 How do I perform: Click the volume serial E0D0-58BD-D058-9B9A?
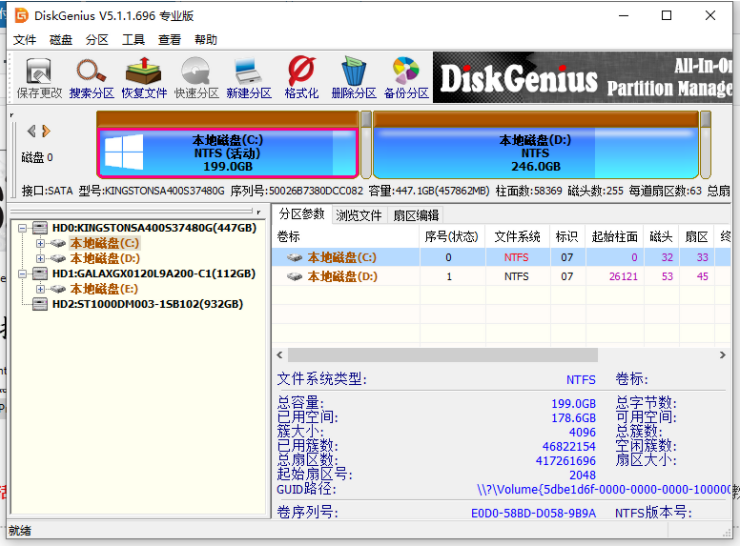[533, 513]
